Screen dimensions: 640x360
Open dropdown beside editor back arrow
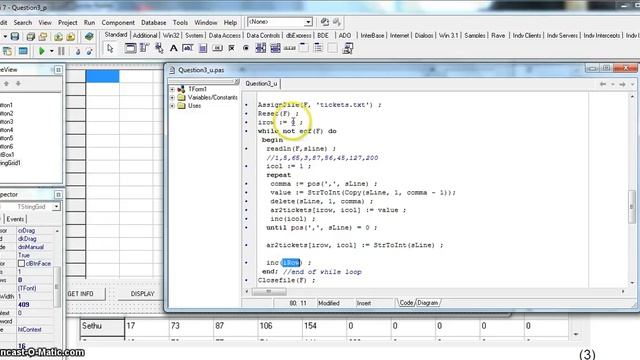613,84
